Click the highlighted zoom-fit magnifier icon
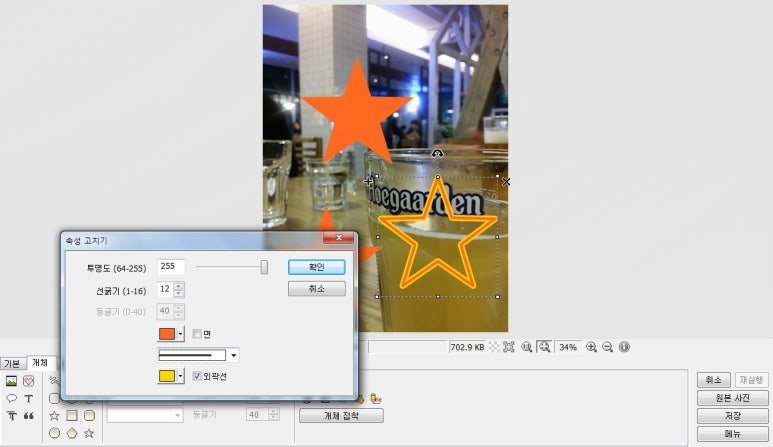 (x=544, y=347)
